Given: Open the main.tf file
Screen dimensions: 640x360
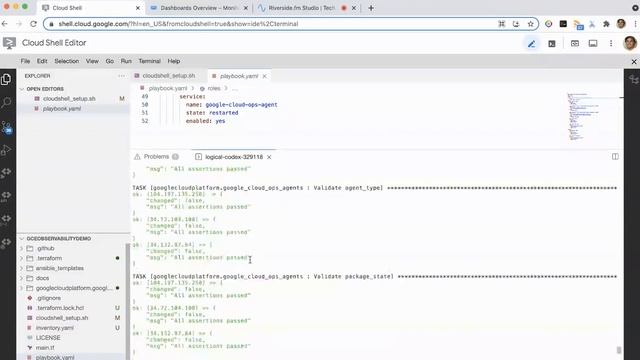Looking at the screenshot, I should [45, 348].
